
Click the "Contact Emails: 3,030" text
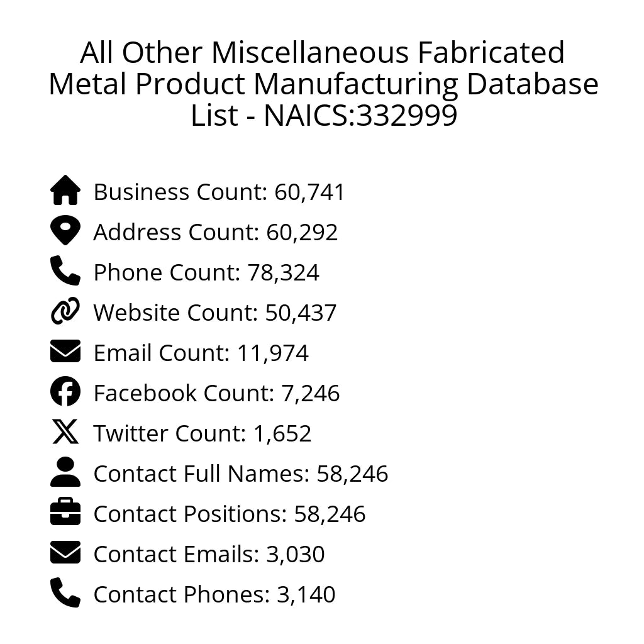pyautogui.click(x=209, y=555)
